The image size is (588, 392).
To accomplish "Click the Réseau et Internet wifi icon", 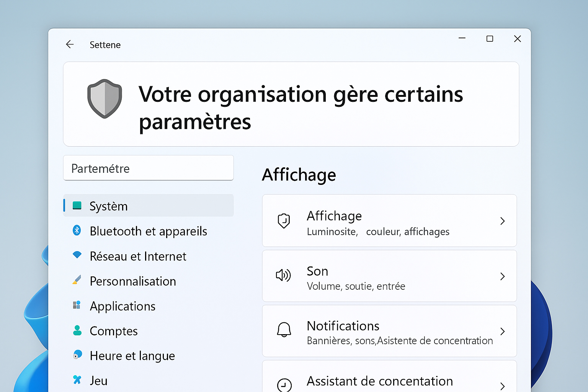I will click(77, 255).
